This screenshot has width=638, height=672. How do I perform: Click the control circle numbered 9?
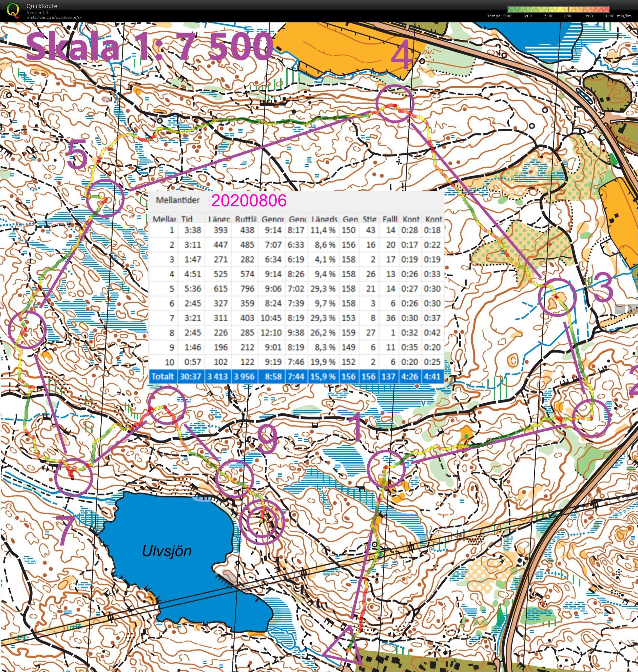[235, 479]
